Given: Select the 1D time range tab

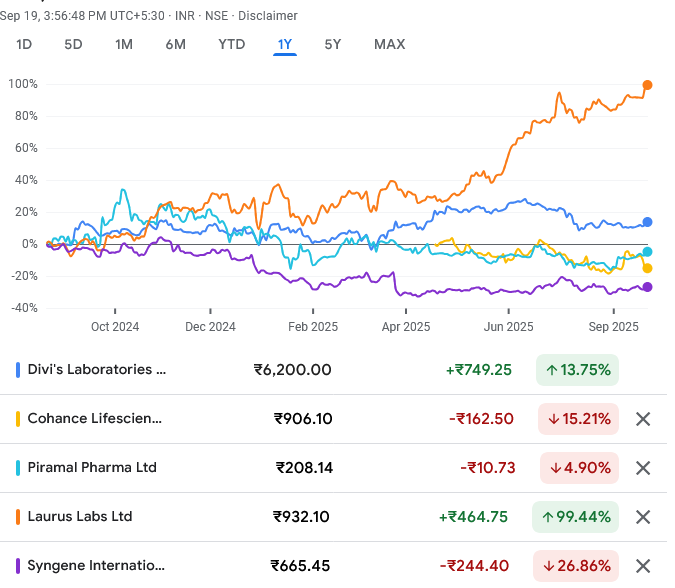Looking at the screenshot, I should click(x=25, y=44).
